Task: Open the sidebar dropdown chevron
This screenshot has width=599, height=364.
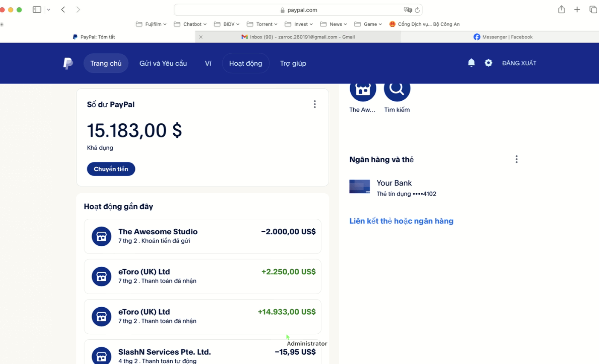Action: [49, 9]
